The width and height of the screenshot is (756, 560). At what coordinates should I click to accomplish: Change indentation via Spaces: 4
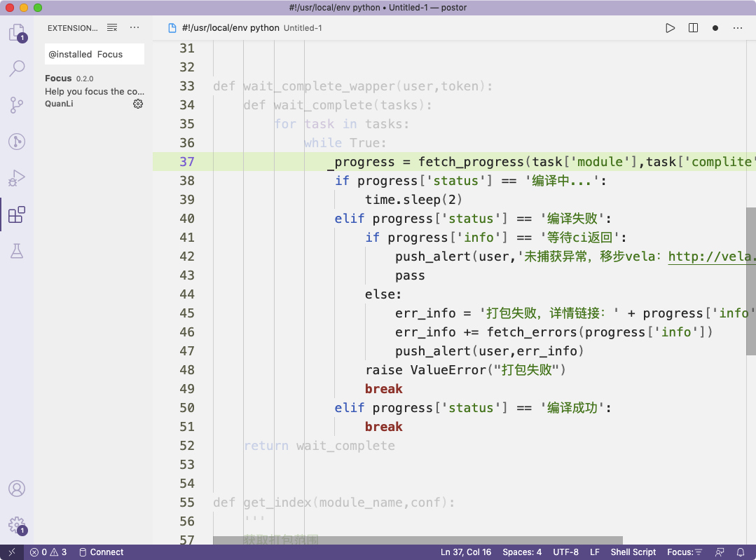pos(522,552)
